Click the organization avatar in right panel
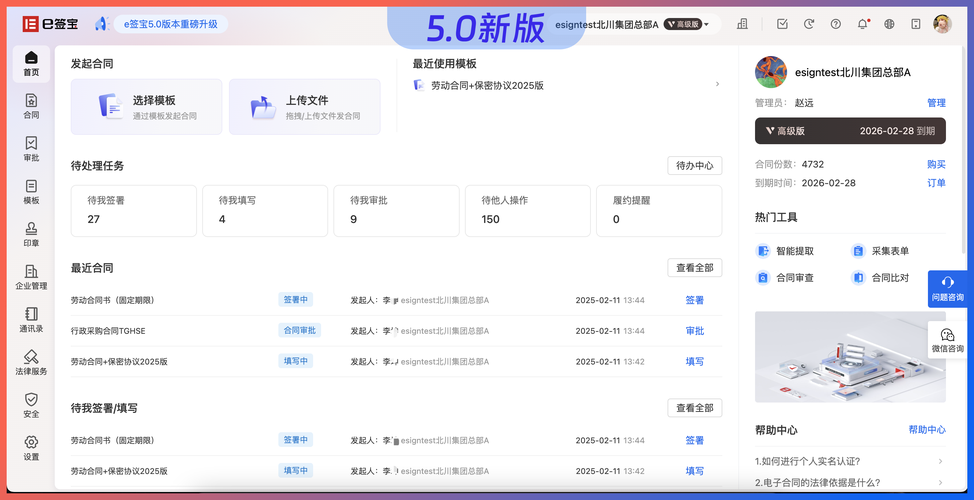The height and width of the screenshot is (500, 974). (x=771, y=72)
